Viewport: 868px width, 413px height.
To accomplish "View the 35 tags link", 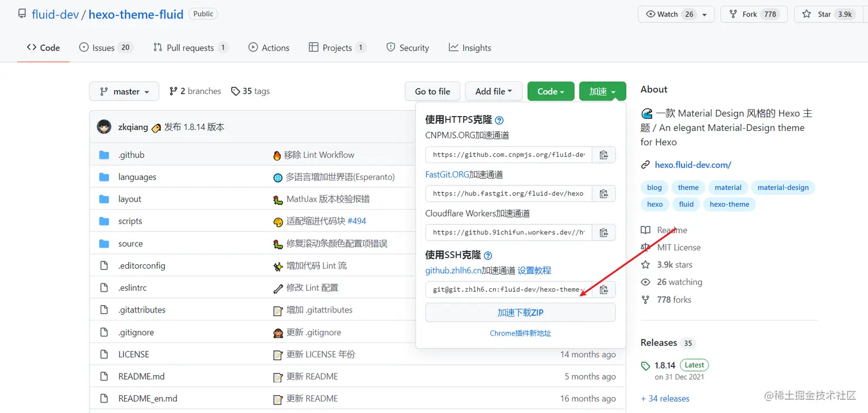I will pos(250,91).
